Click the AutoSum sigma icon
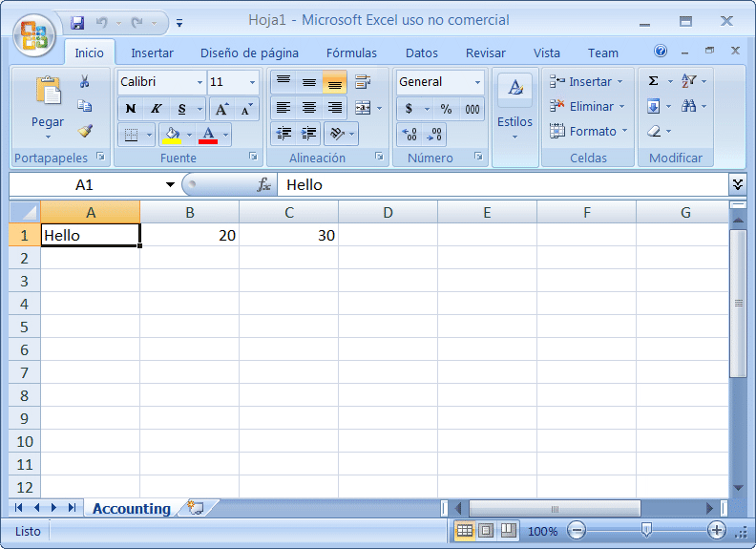 tap(653, 80)
